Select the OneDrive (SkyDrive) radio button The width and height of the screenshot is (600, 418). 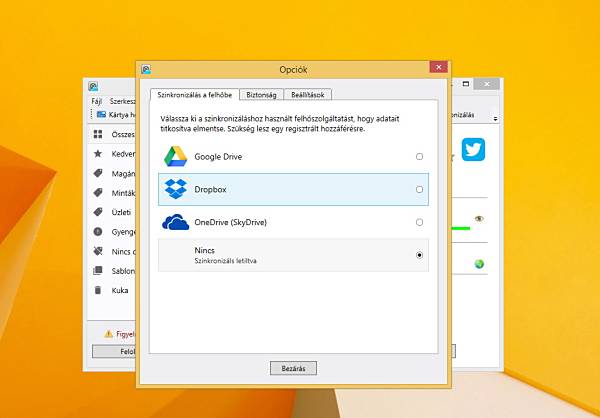click(419, 222)
